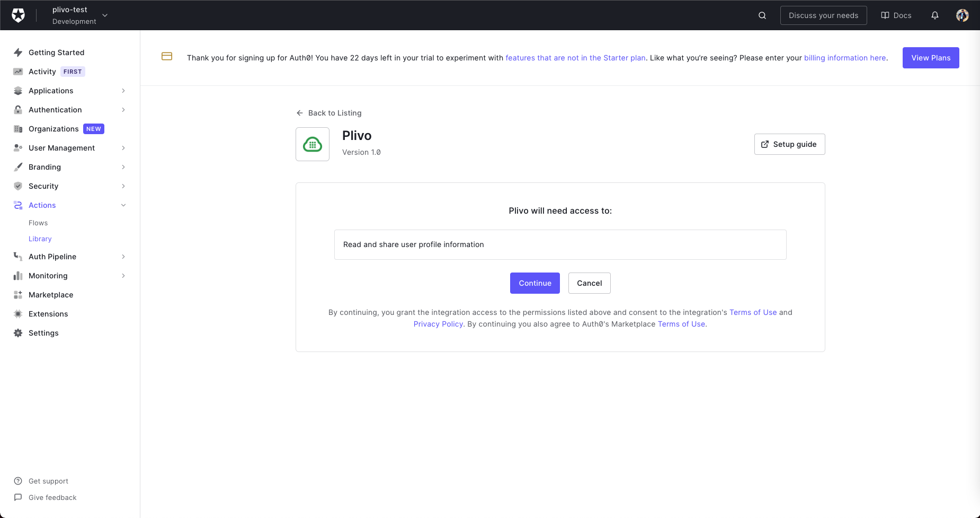Open the Privacy Policy link
This screenshot has width=980, height=518.
click(438, 324)
